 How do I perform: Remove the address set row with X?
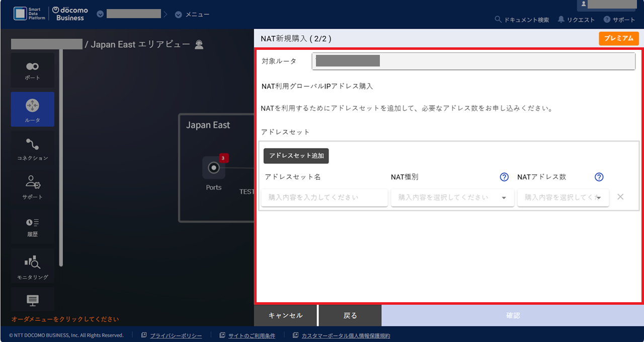(620, 197)
